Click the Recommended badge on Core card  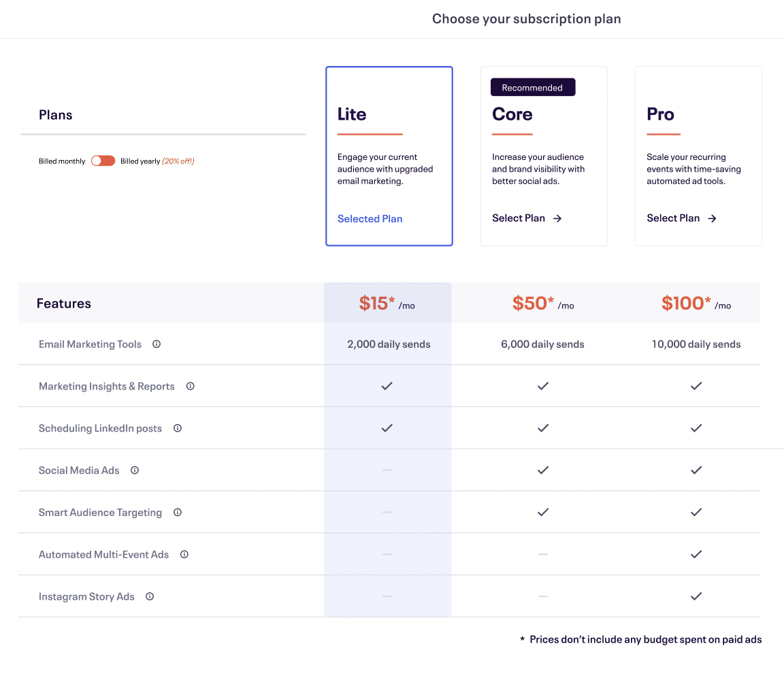[532, 88]
